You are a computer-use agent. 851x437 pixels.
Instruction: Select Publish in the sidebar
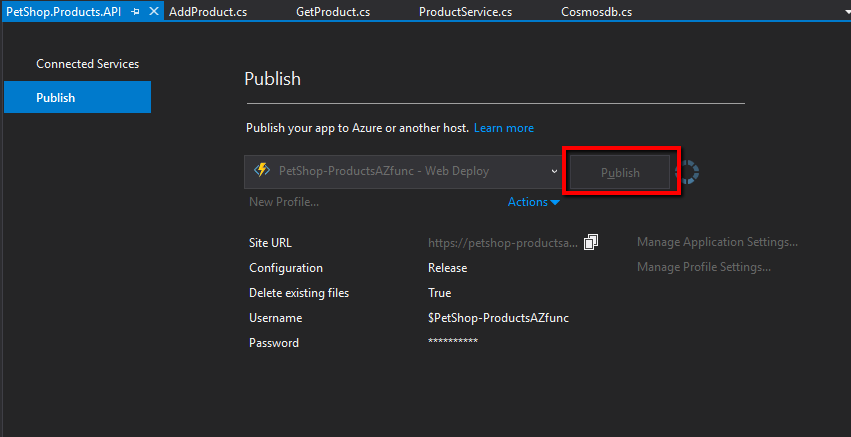(x=77, y=97)
